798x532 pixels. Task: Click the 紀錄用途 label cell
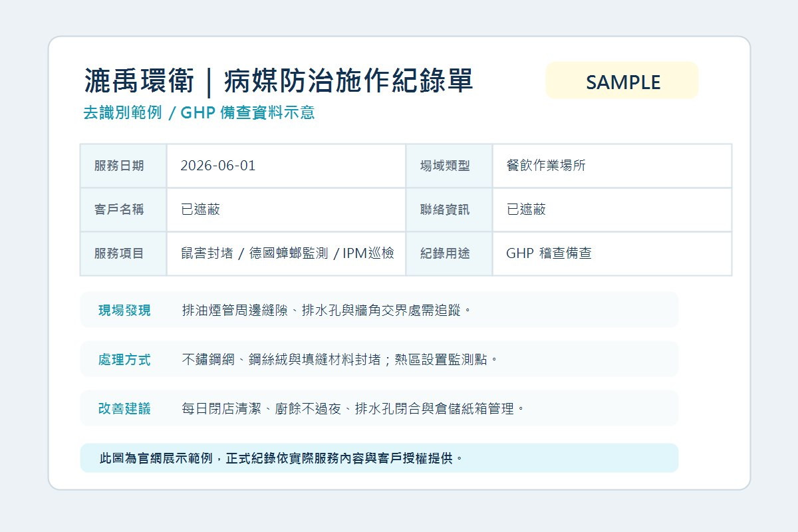[449, 253]
